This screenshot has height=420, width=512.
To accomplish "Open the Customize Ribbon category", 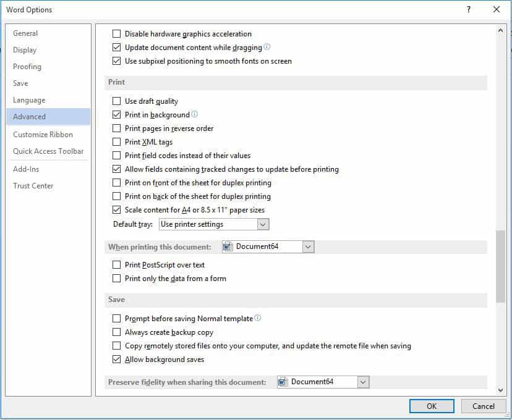I will [x=43, y=135].
